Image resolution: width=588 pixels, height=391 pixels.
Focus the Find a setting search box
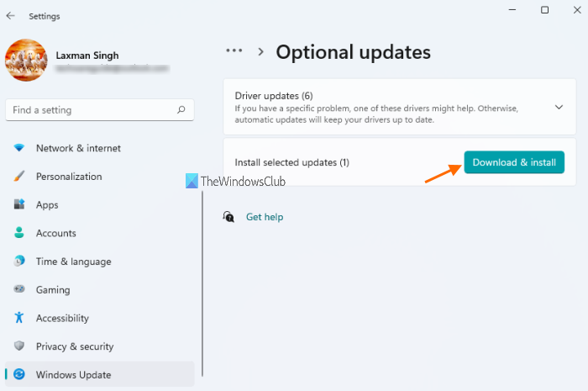pos(92,110)
